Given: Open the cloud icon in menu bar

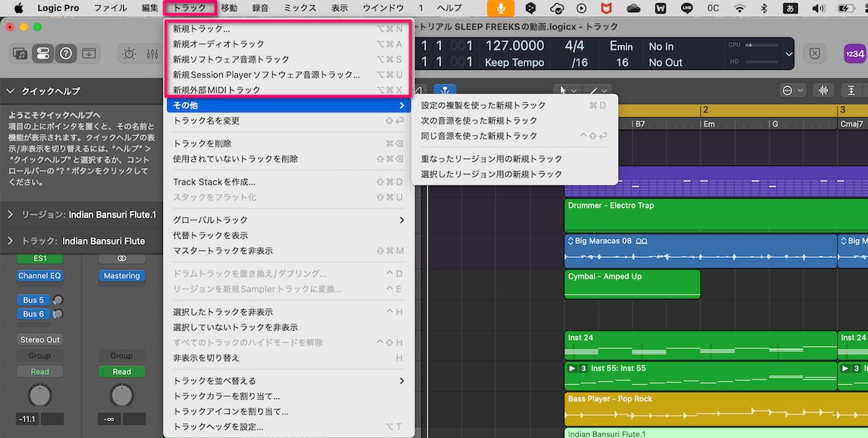Looking at the screenshot, I should pos(634,9).
